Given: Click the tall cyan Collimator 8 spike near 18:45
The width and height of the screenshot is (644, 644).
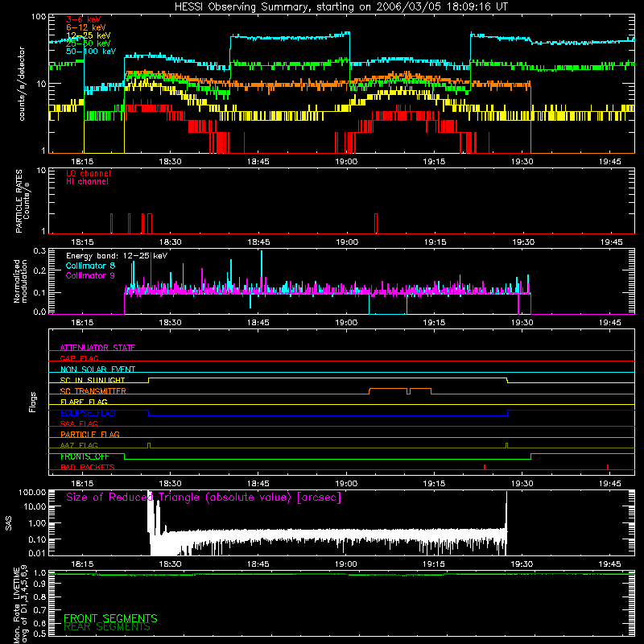Looking at the screenshot, I should coord(262,271).
